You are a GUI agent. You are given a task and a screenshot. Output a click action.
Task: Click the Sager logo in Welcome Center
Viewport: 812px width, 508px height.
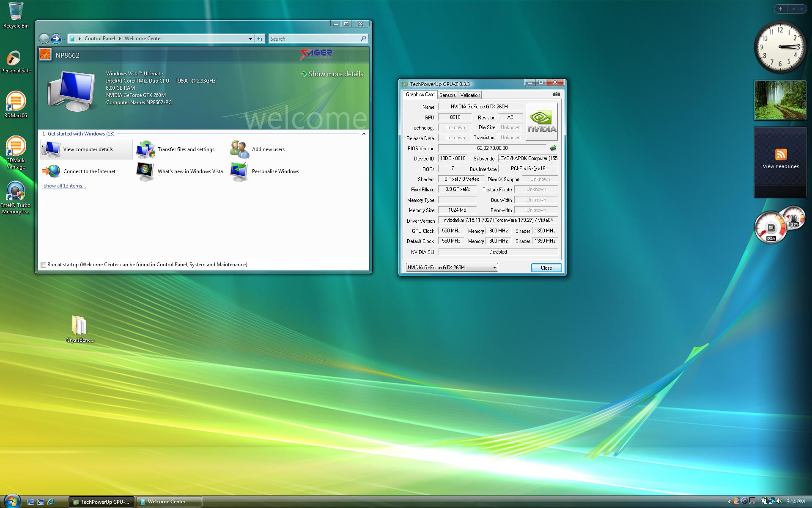tap(316, 55)
